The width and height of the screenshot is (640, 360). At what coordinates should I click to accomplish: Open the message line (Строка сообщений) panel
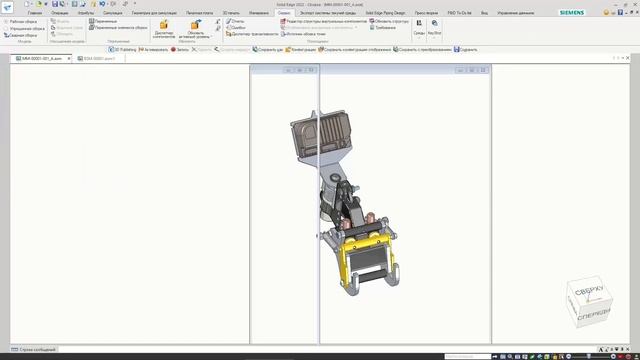pos(33,349)
